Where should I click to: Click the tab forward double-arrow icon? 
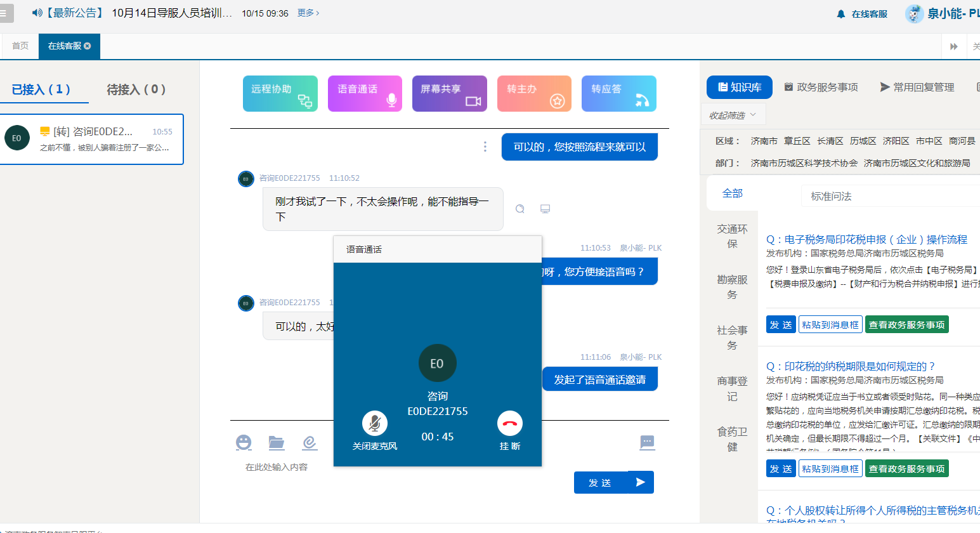953,46
